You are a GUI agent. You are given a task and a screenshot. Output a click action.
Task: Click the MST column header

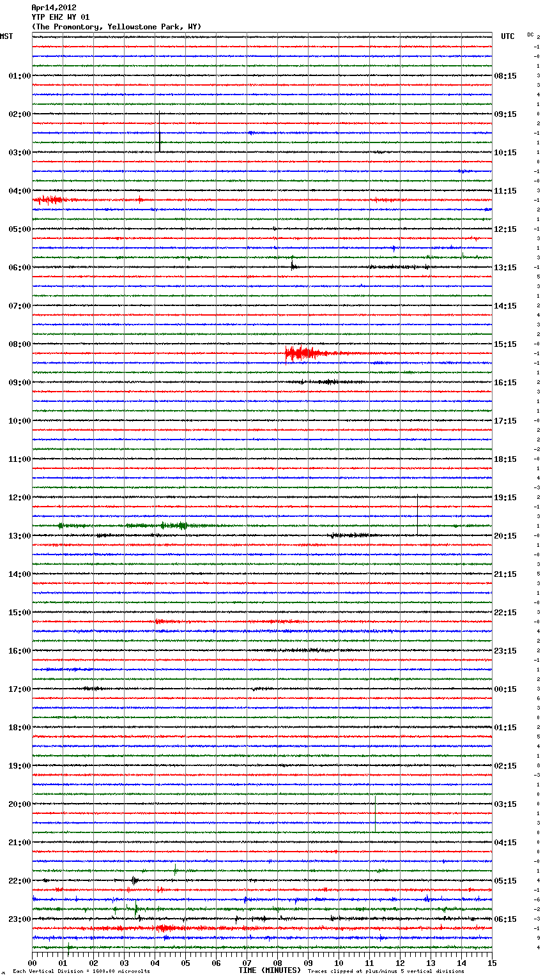tap(6, 36)
